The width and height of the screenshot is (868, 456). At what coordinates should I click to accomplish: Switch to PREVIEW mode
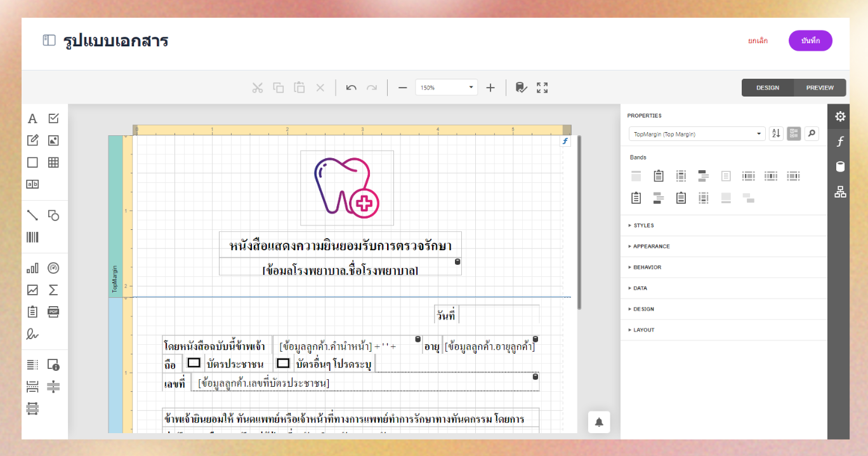820,88
